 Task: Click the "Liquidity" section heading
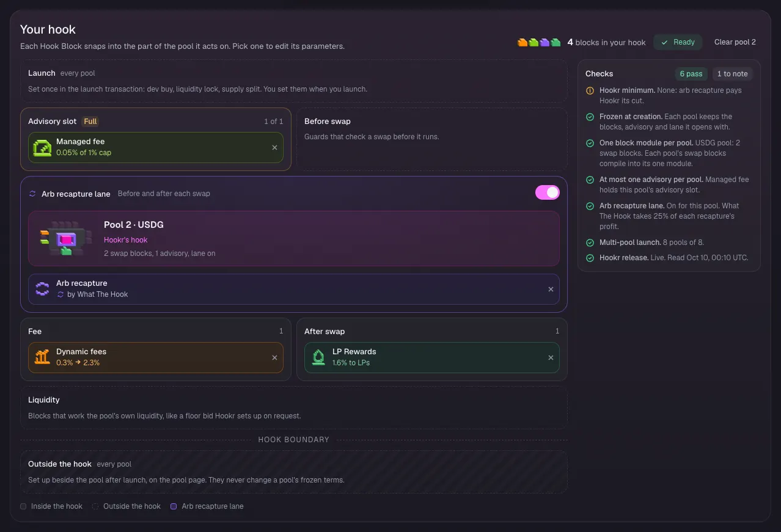coord(44,400)
